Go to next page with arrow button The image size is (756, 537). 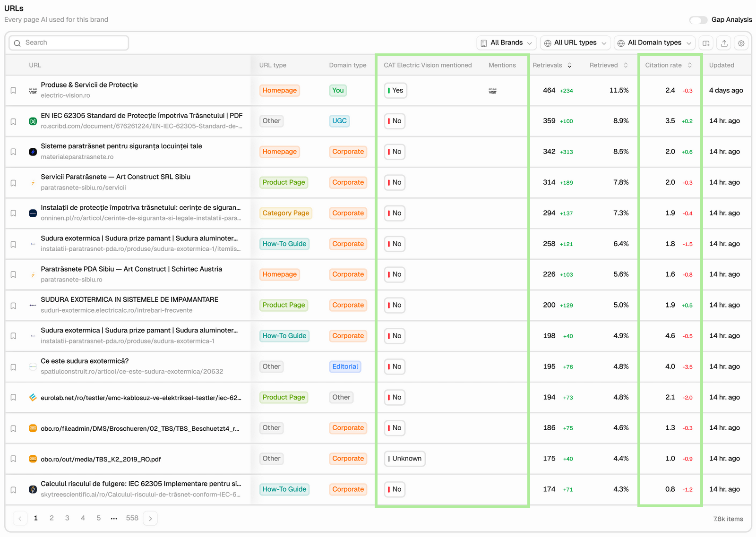[x=150, y=519]
